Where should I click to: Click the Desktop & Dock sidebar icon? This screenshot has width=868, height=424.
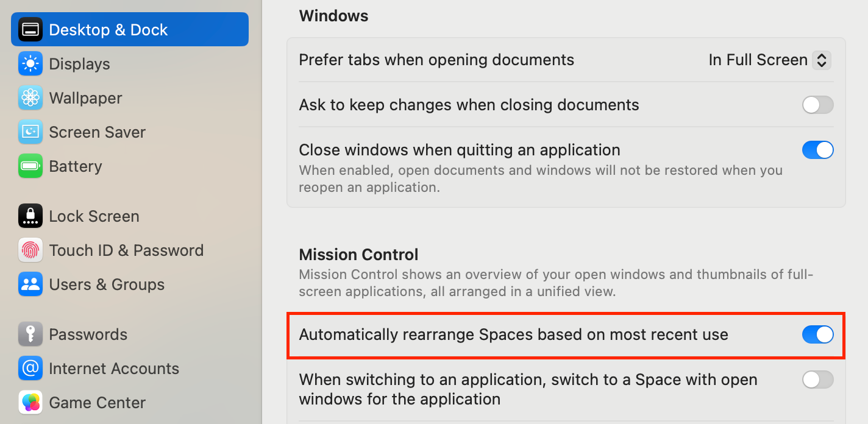(30, 29)
